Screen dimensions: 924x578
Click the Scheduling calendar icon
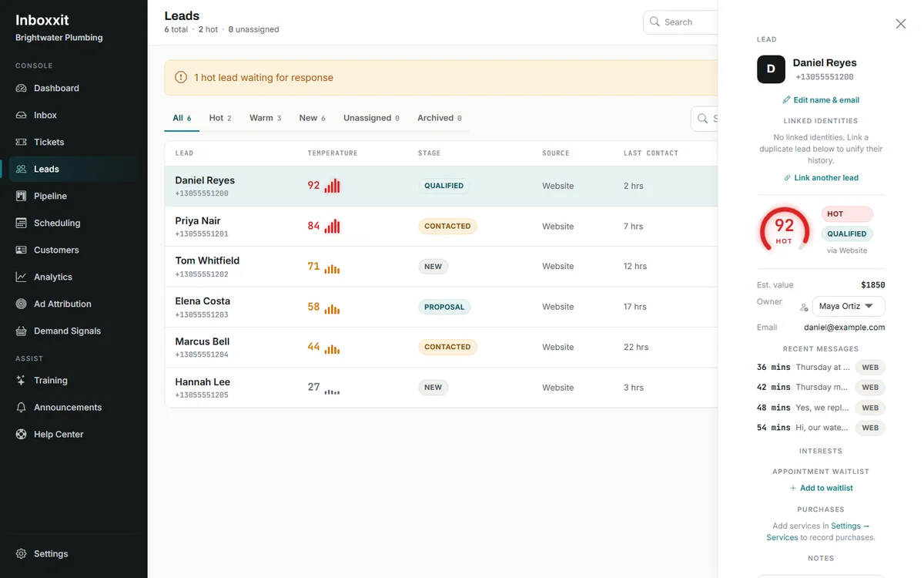click(22, 223)
